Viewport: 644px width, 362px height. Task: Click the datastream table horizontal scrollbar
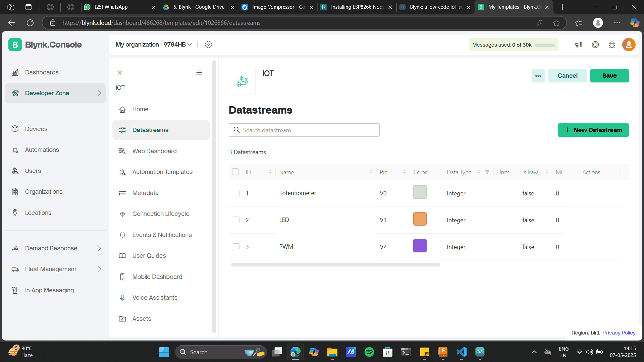click(x=335, y=265)
